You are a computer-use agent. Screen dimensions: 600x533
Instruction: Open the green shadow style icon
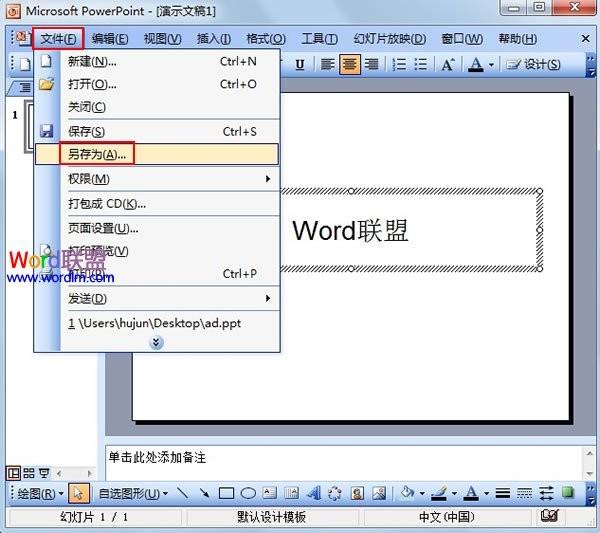568,492
